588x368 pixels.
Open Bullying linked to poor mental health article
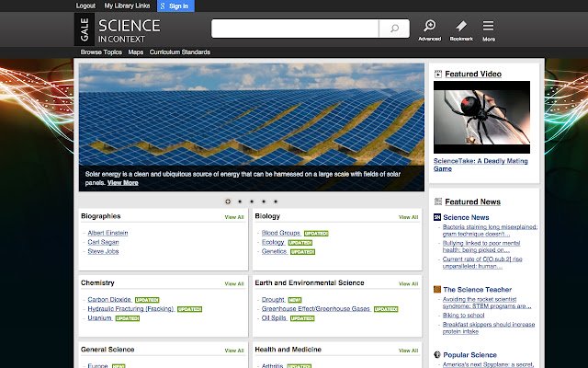pyautogui.click(x=481, y=247)
